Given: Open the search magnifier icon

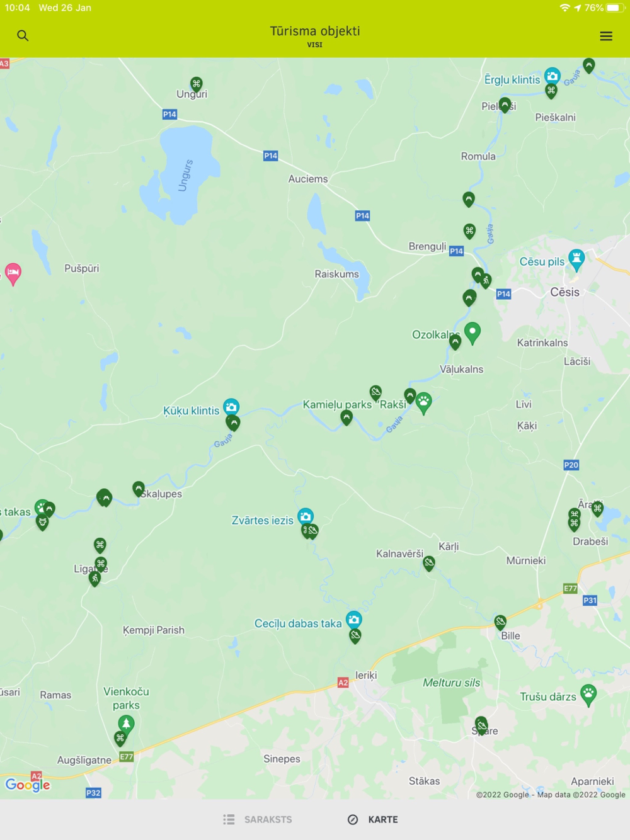Looking at the screenshot, I should pos(23,36).
